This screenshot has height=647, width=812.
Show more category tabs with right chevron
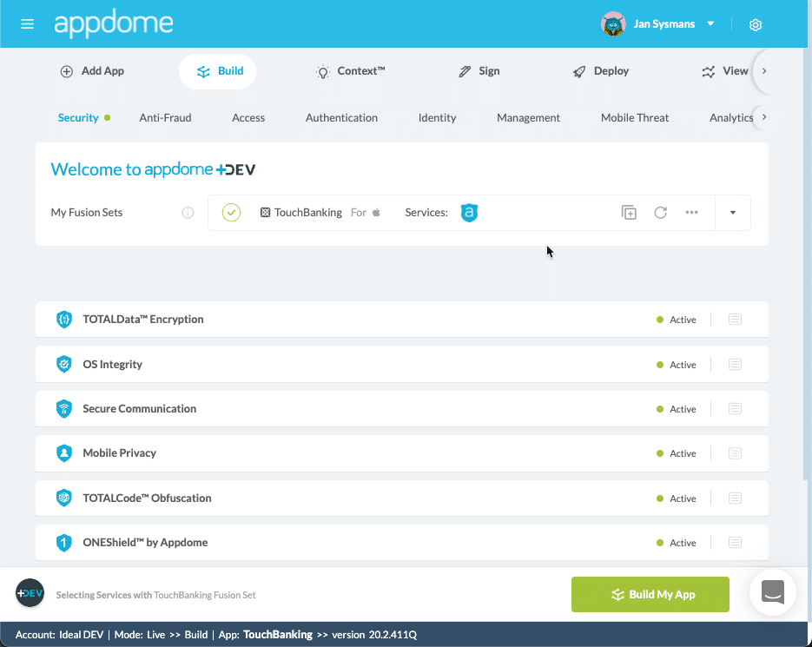click(x=764, y=117)
